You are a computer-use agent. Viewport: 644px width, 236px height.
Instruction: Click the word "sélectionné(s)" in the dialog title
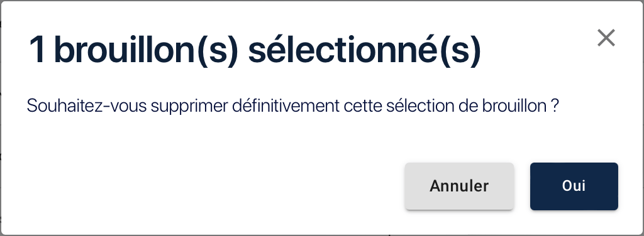(x=365, y=50)
